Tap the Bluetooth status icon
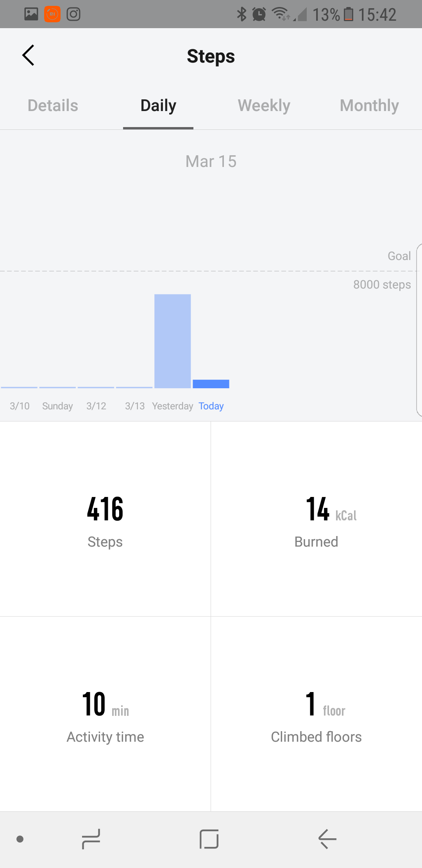The width and height of the screenshot is (422, 868). [x=242, y=14]
